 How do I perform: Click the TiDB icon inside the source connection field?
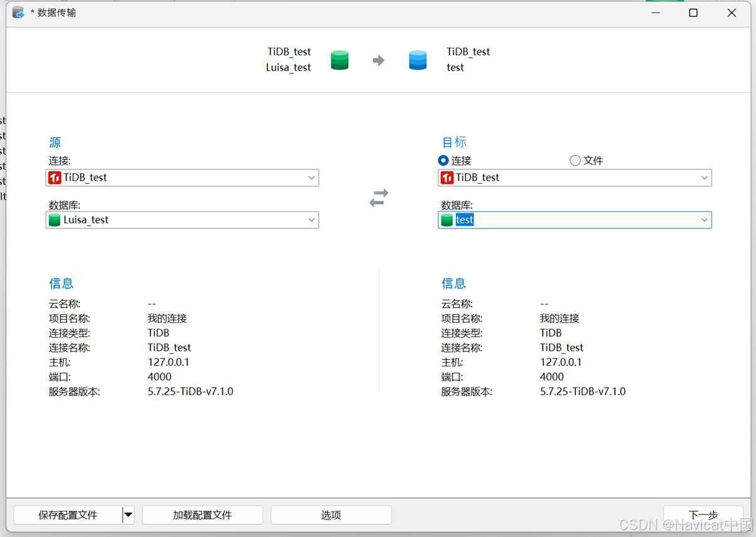[55, 178]
